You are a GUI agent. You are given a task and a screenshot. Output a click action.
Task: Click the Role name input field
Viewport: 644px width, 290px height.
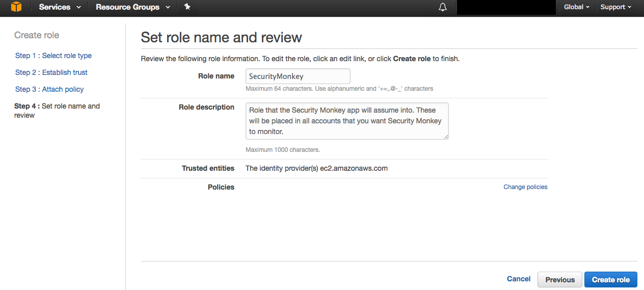pos(298,76)
